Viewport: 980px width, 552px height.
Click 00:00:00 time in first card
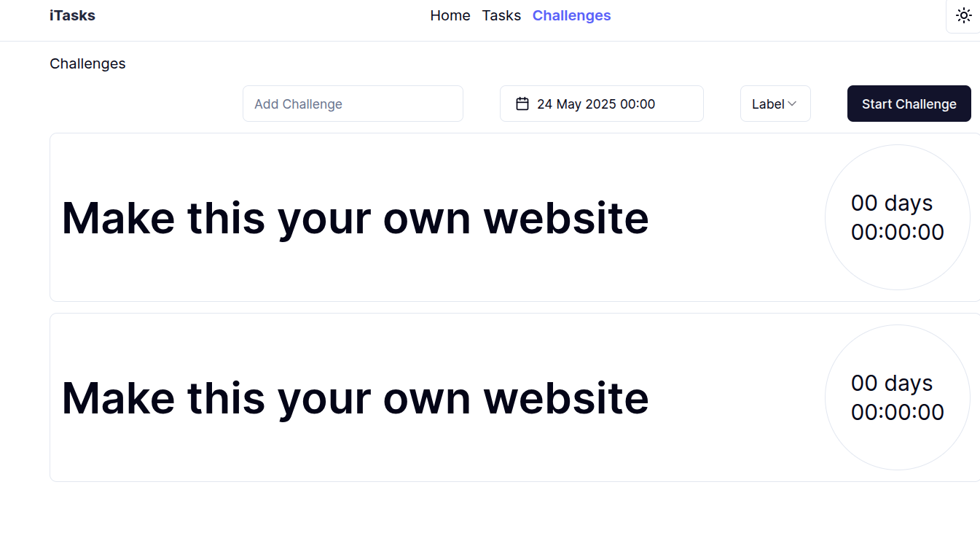point(898,232)
